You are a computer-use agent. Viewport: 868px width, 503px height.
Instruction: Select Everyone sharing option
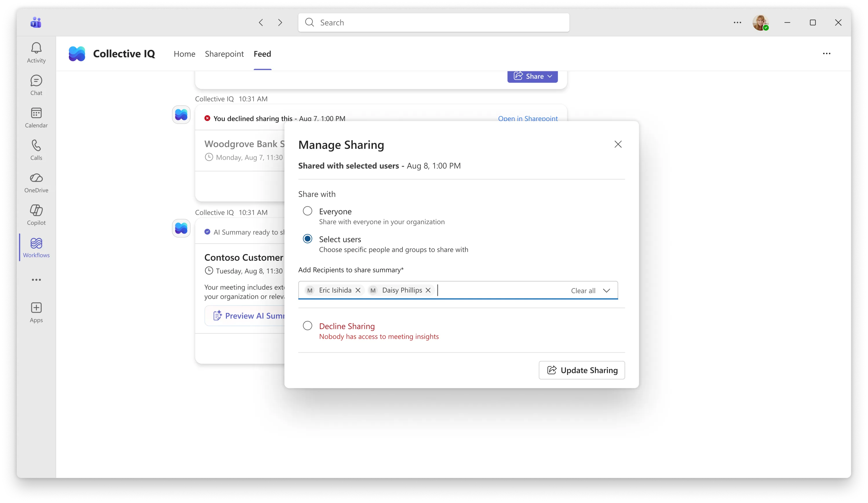click(307, 211)
